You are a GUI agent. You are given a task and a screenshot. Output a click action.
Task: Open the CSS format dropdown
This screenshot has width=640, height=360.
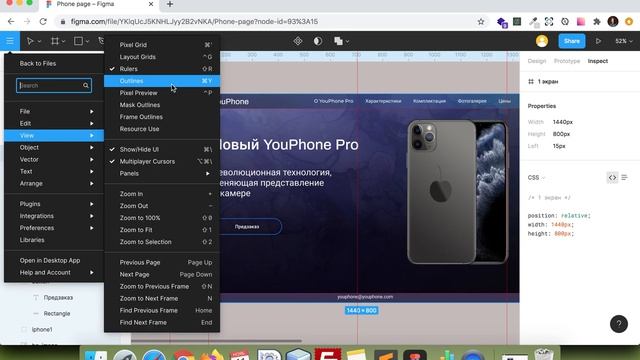536,178
